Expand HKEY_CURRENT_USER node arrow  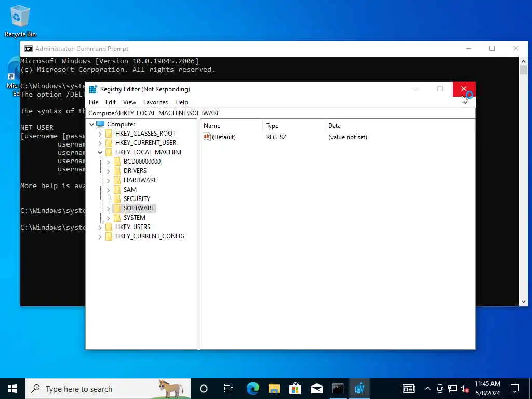tap(100, 143)
